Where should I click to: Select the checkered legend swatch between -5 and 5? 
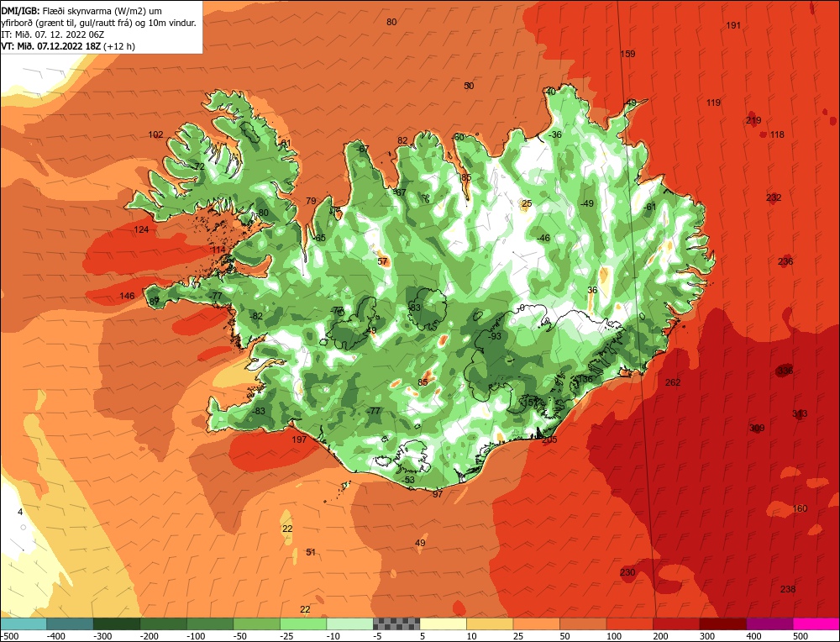396,624
